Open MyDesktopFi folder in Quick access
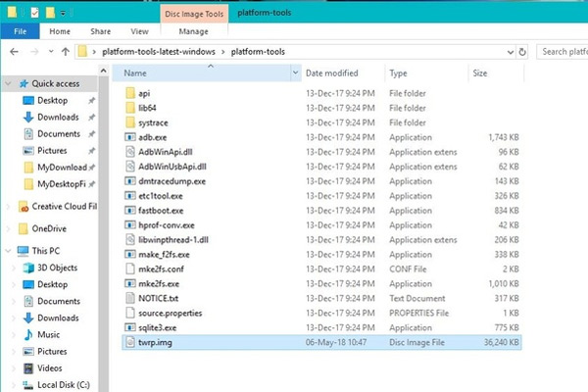The width and height of the screenshot is (588, 392). (61, 184)
